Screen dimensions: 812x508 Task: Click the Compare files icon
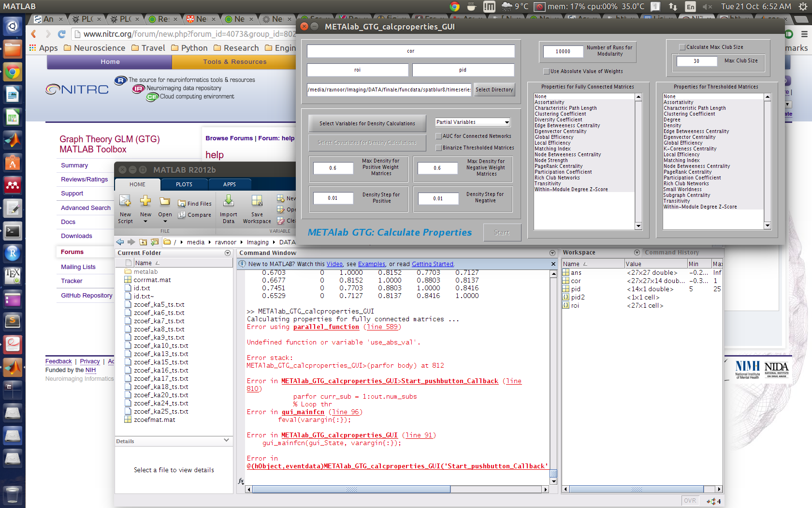(182, 215)
